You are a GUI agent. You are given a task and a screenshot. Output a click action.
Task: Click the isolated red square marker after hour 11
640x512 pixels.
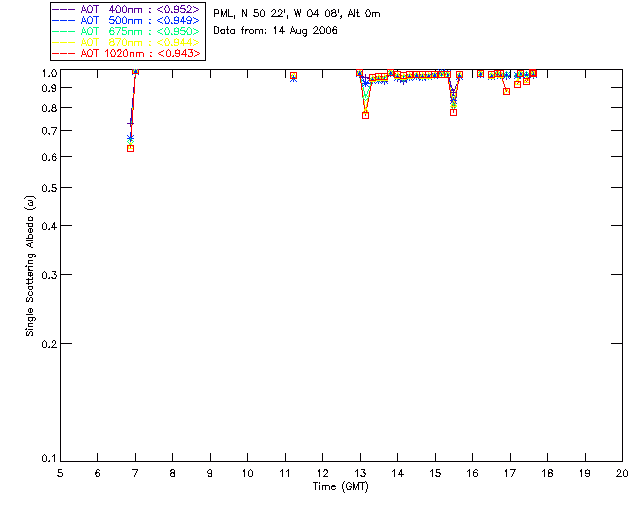coord(293,76)
